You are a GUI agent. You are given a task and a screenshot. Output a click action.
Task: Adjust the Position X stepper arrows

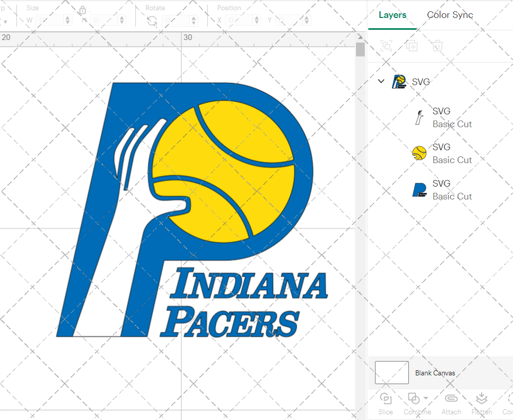tap(257, 21)
